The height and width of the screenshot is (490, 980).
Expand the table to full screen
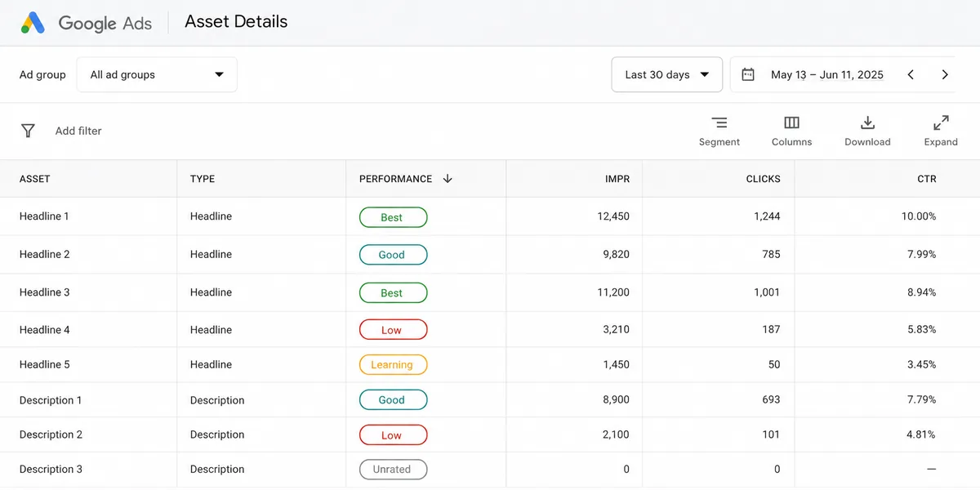click(941, 122)
